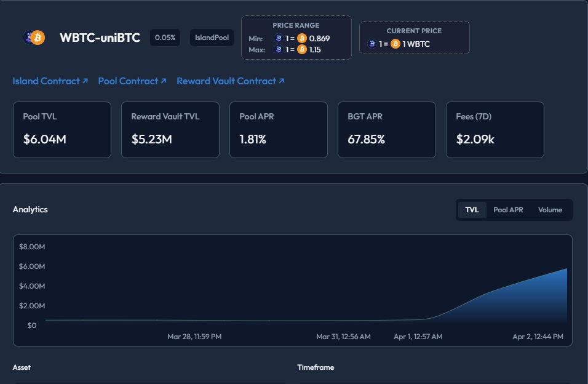Switch analytics chart to Pool APR tab
The image size is (588, 384).
508,210
